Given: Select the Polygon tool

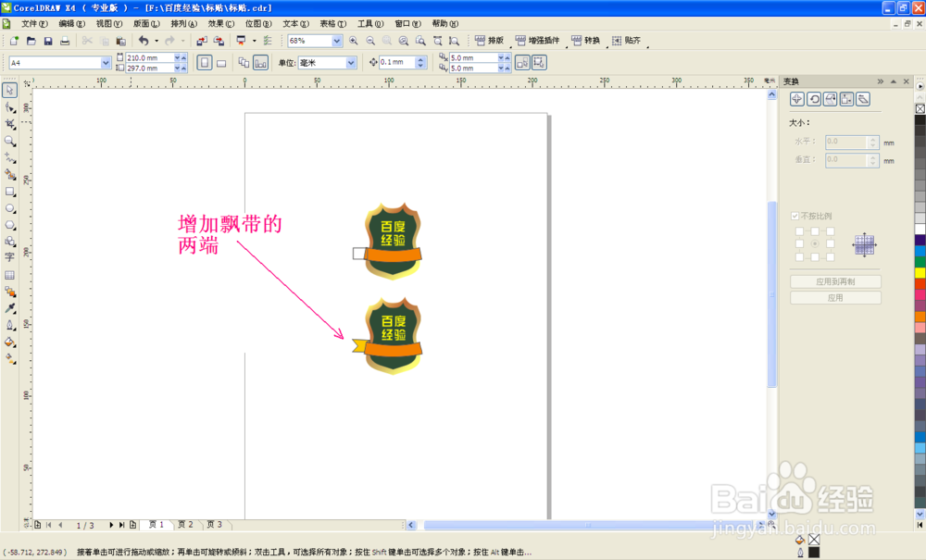Looking at the screenshot, I should (10, 227).
